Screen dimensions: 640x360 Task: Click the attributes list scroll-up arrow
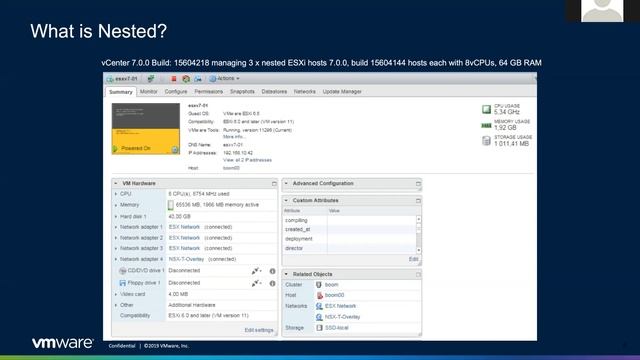[419, 219]
